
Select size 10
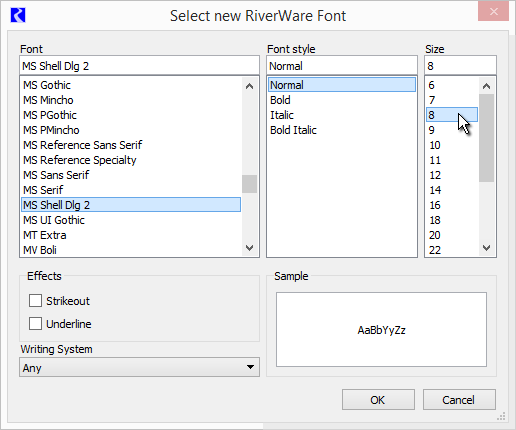[x=452, y=145]
